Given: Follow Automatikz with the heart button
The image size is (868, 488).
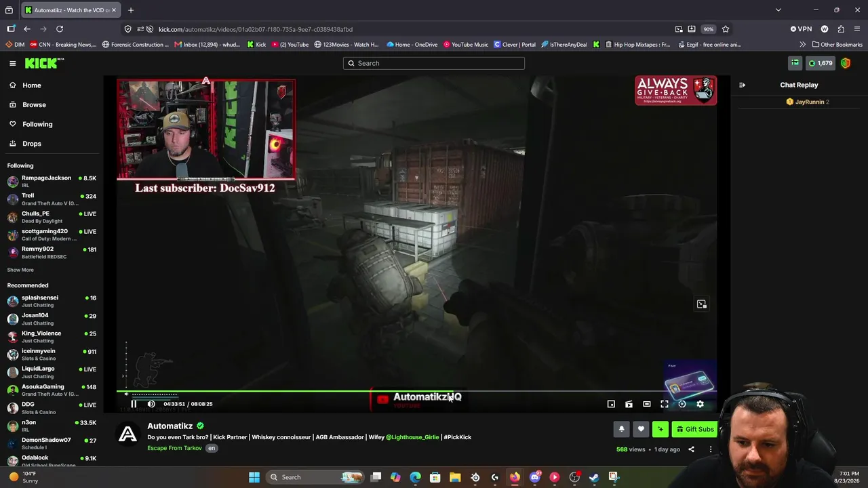Looking at the screenshot, I should tap(641, 429).
